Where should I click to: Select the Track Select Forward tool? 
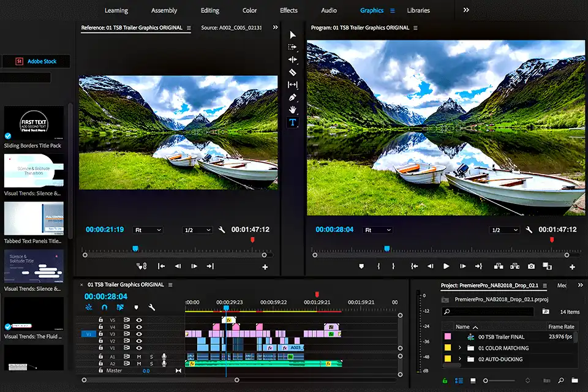coord(293,47)
